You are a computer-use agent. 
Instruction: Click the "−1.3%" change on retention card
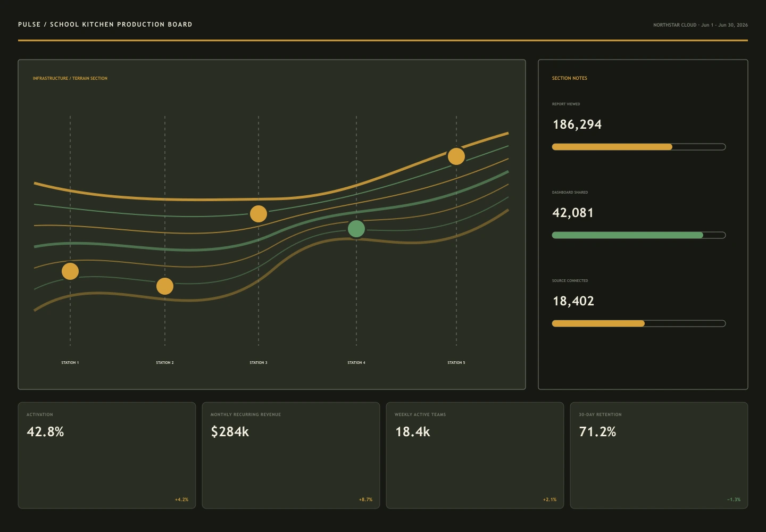pyautogui.click(x=734, y=500)
